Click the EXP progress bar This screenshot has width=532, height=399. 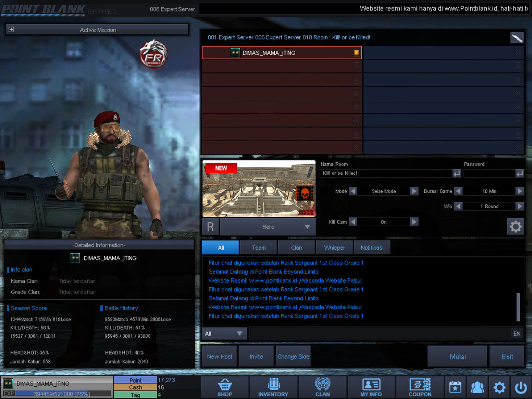pyautogui.click(x=63, y=394)
